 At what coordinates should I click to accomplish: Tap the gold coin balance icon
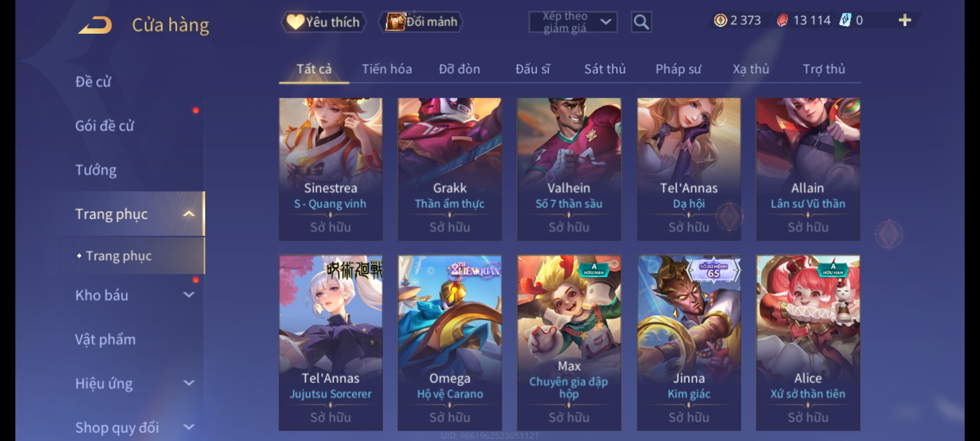(x=720, y=20)
